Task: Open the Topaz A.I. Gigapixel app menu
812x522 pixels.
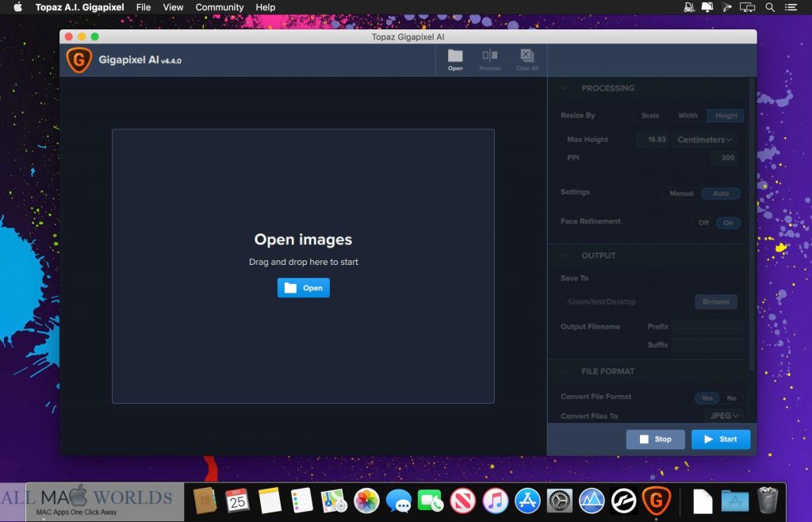Action: [80, 7]
